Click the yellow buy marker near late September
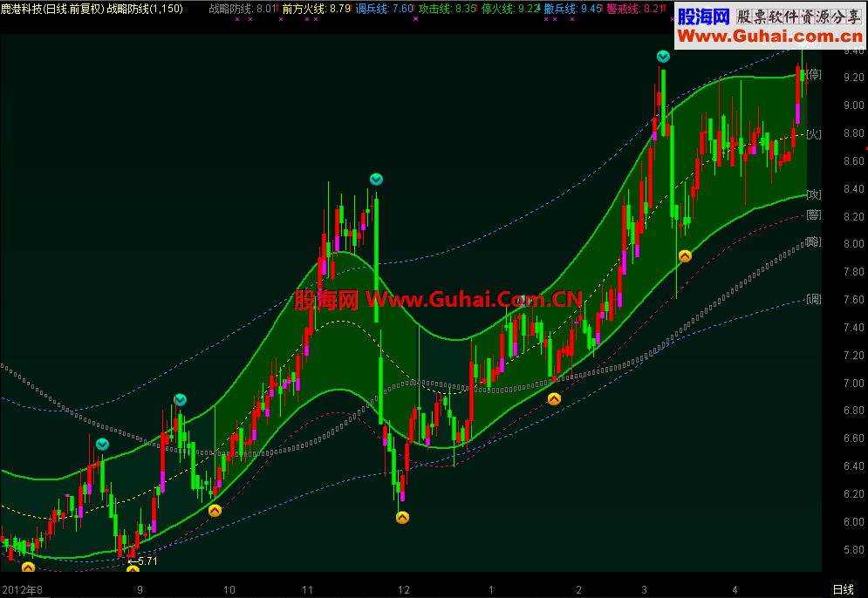This screenshot has height=598, width=868. (x=215, y=511)
